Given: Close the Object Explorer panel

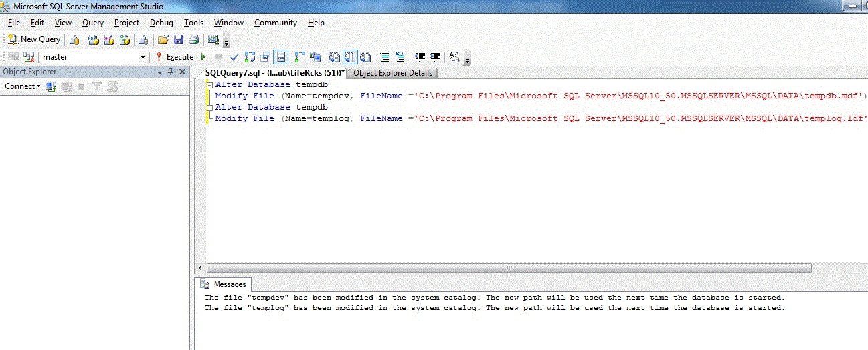Looking at the screenshot, I should [x=182, y=72].
